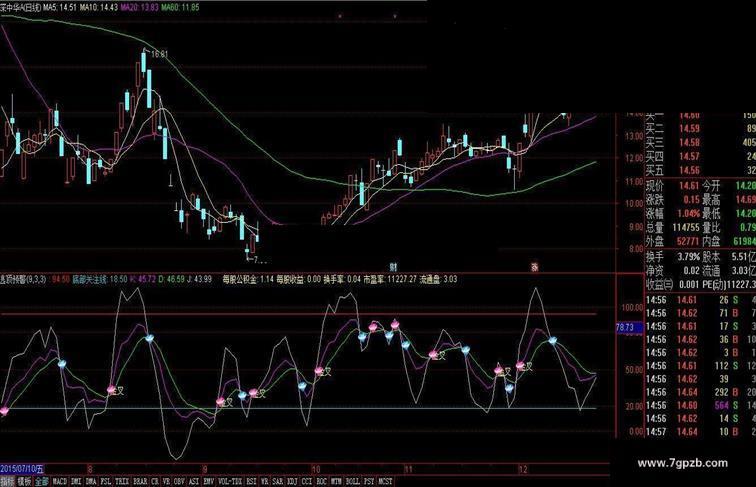This screenshot has height=487, width=756.
Task: Click the 深中华A(日线) chart title
Action: coord(21,8)
